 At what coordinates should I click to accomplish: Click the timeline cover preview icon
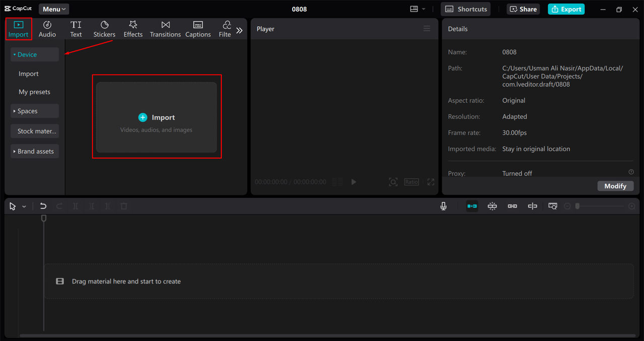(552, 206)
